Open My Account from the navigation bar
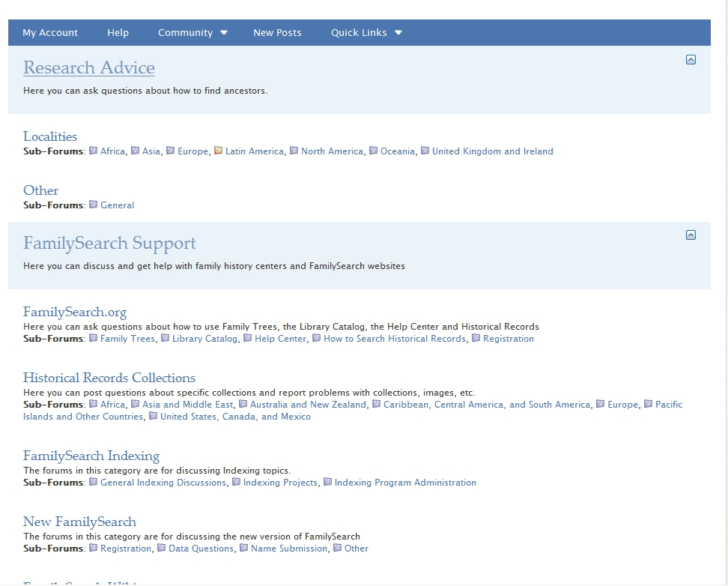Viewport: 728px width, 586px height. (50, 32)
